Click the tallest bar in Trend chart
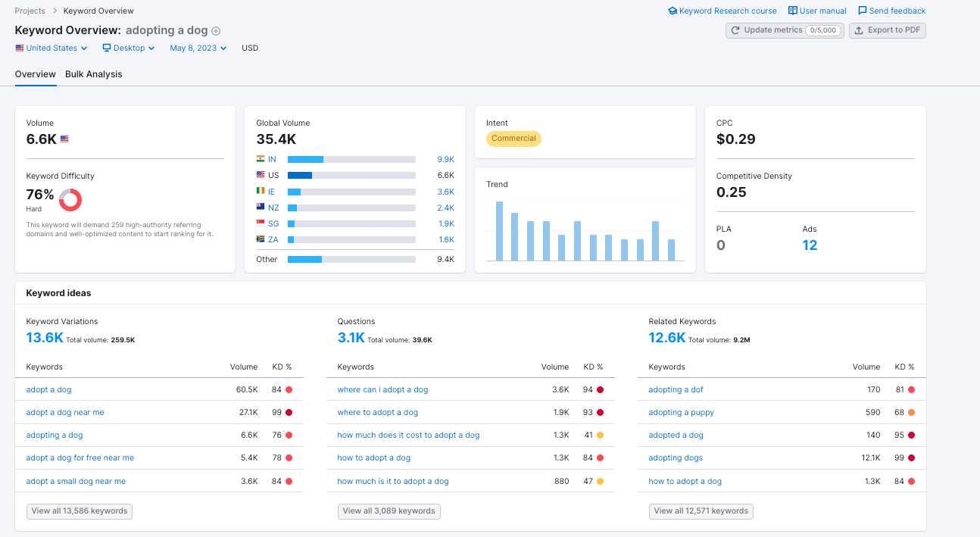Viewport: 980px width, 537px height. (499, 231)
